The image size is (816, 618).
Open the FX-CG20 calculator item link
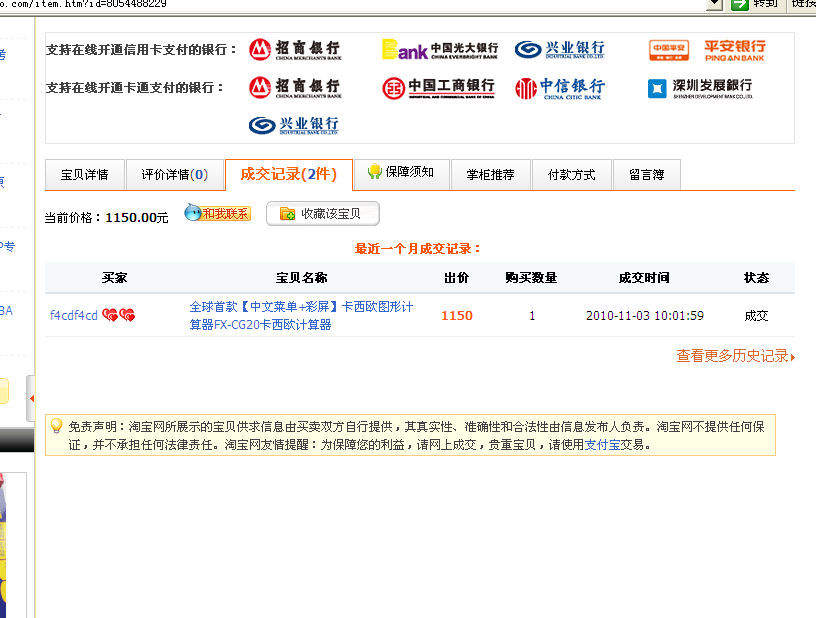click(x=301, y=315)
